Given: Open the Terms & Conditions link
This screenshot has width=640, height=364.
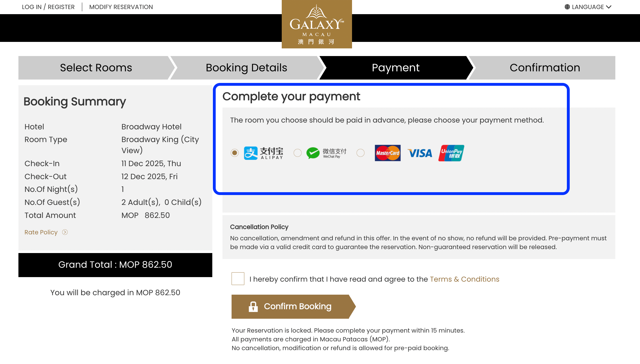Looking at the screenshot, I should [465, 279].
